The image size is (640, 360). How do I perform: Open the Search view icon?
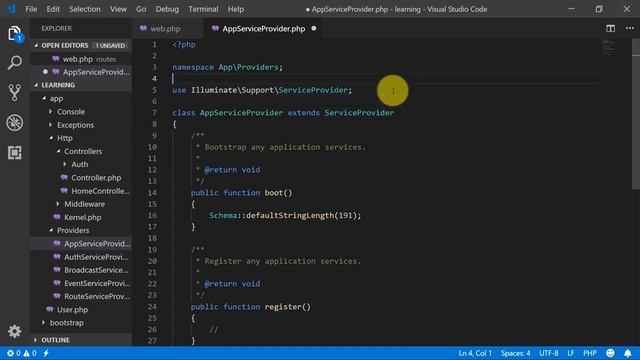click(x=14, y=63)
